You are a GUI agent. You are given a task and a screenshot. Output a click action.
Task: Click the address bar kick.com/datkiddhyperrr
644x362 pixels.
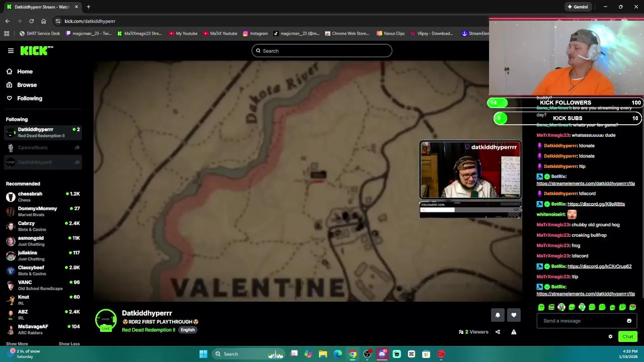(90, 21)
